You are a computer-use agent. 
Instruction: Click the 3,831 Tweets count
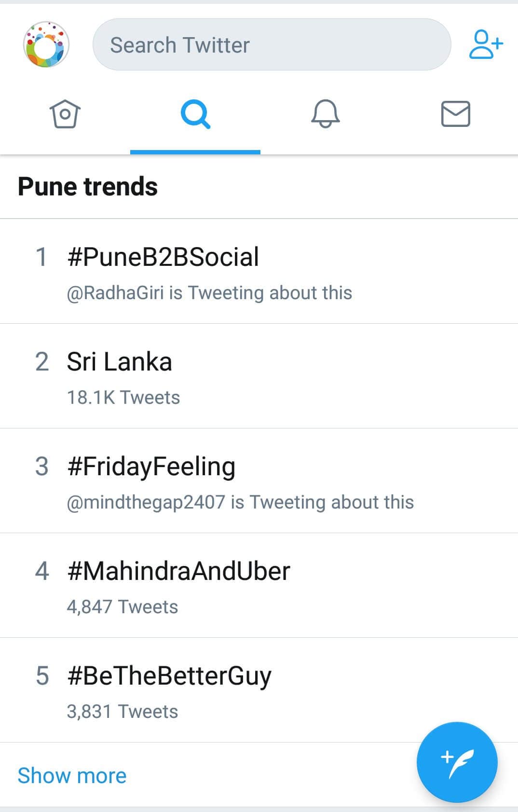point(123,712)
